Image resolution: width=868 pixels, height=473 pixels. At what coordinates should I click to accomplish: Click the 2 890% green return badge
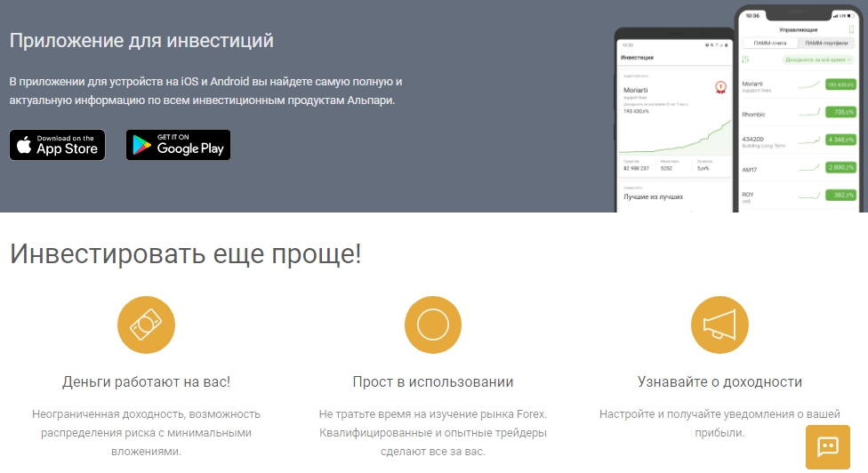tap(840, 167)
